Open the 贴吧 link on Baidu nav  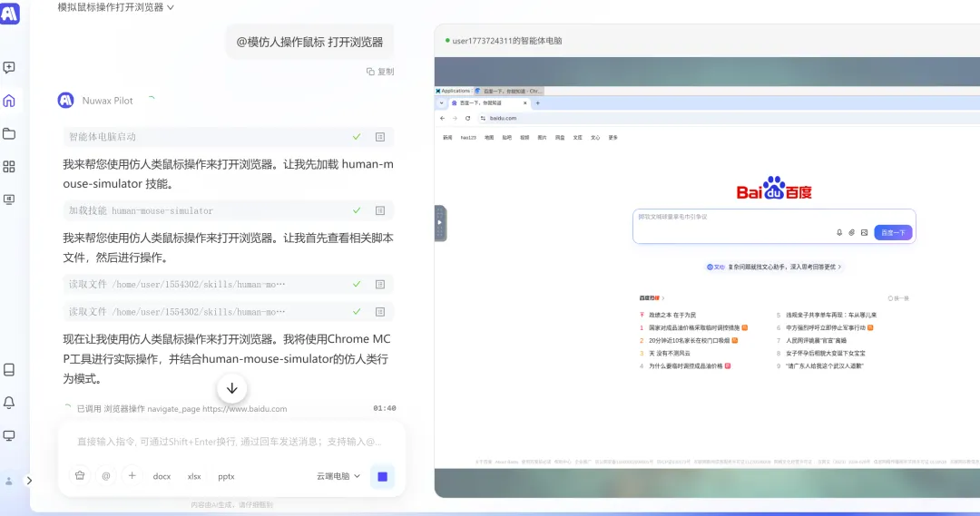click(507, 138)
